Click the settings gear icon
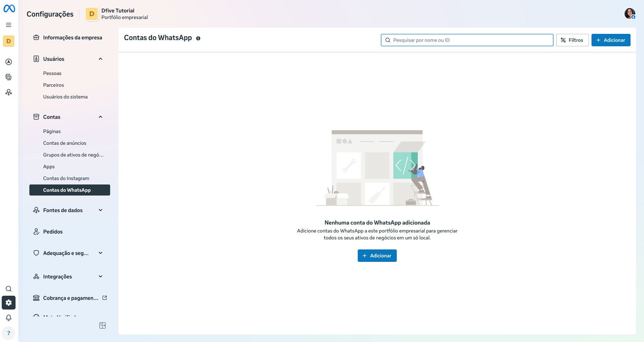This screenshot has width=644, height=342. (x=9, y=303)
